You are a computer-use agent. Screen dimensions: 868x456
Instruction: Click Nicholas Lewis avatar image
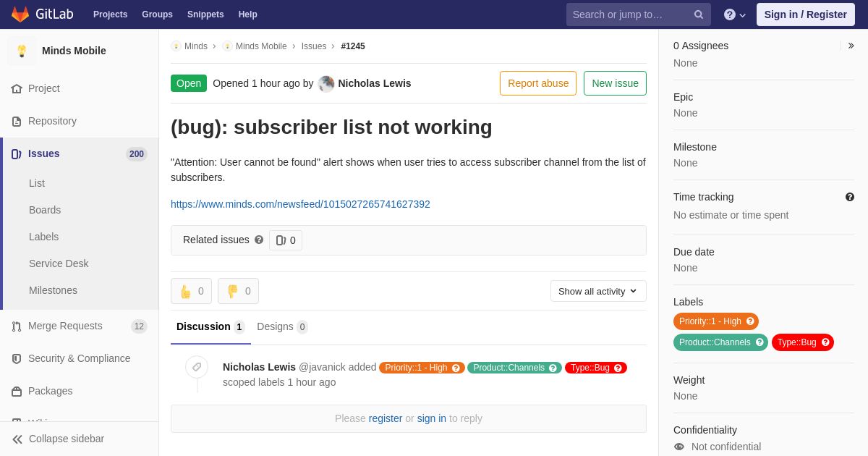326,83
